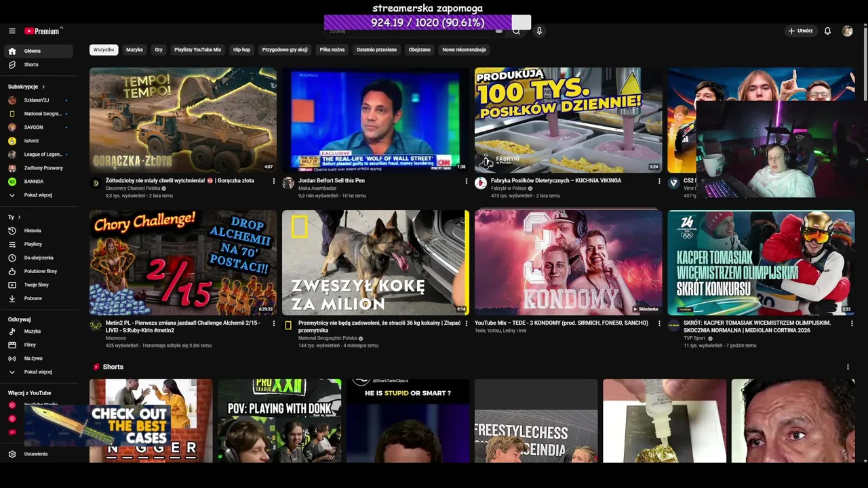Open Polubione filmy in sidebar
The image size is (868, 488).
click(x=39, y=272)
